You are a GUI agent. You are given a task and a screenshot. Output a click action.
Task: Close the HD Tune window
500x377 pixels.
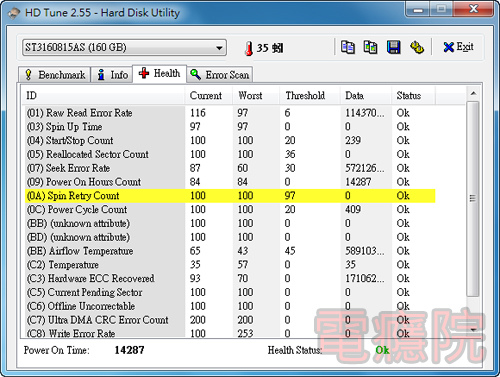coord(473,9)
